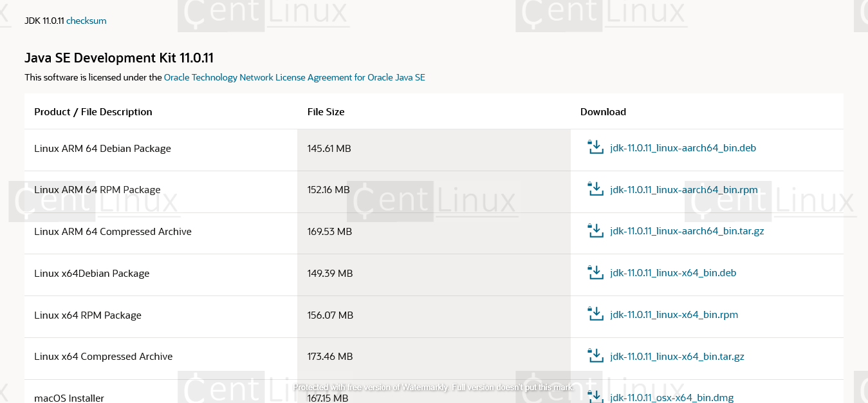
Task: Download jdk-11.0.11_linux-aarch64_bin.rpm file link
Action: click(684, 190)
